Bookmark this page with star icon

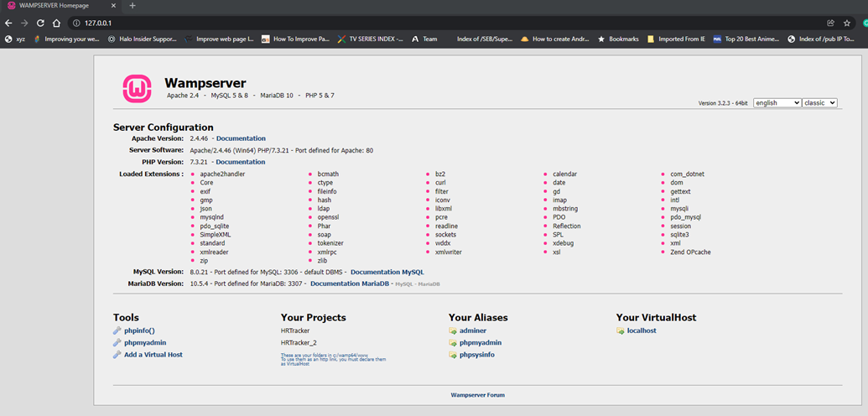coord(846,23)
